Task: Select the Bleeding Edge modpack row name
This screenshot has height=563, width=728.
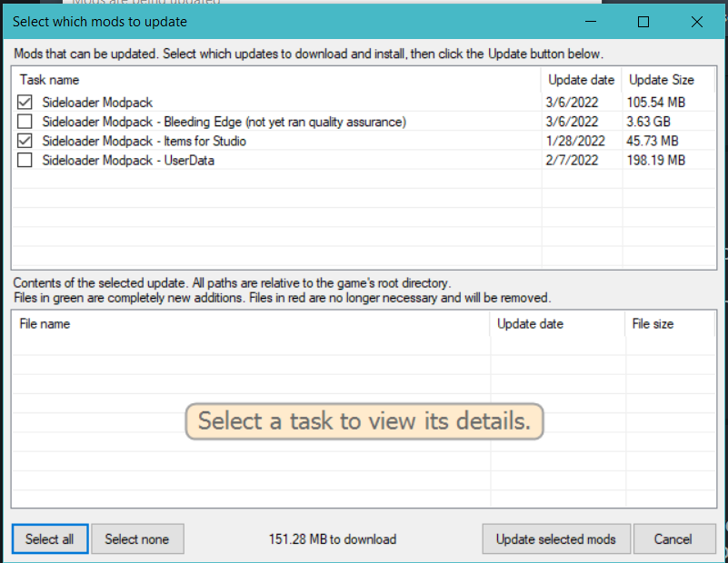Action: coord(224,122)
